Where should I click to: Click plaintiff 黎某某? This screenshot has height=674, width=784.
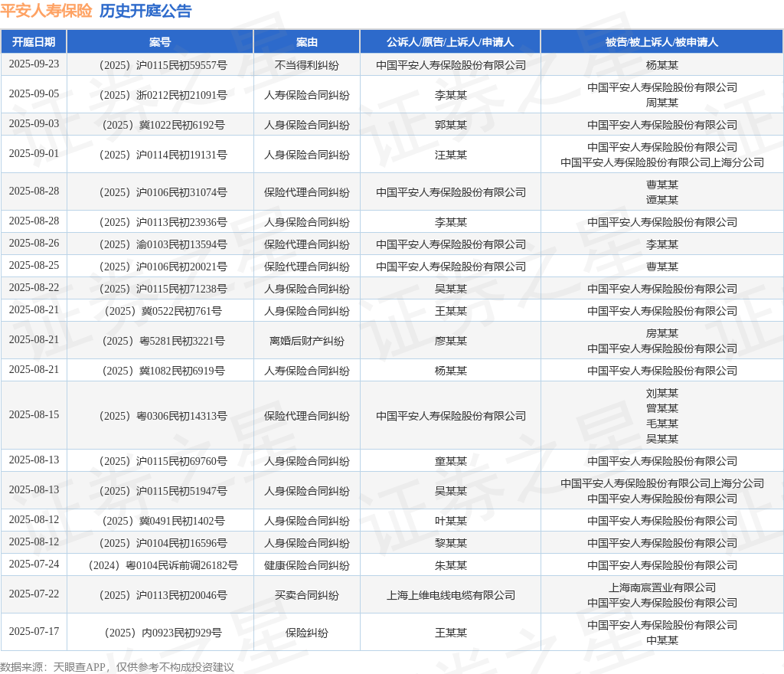450,543
